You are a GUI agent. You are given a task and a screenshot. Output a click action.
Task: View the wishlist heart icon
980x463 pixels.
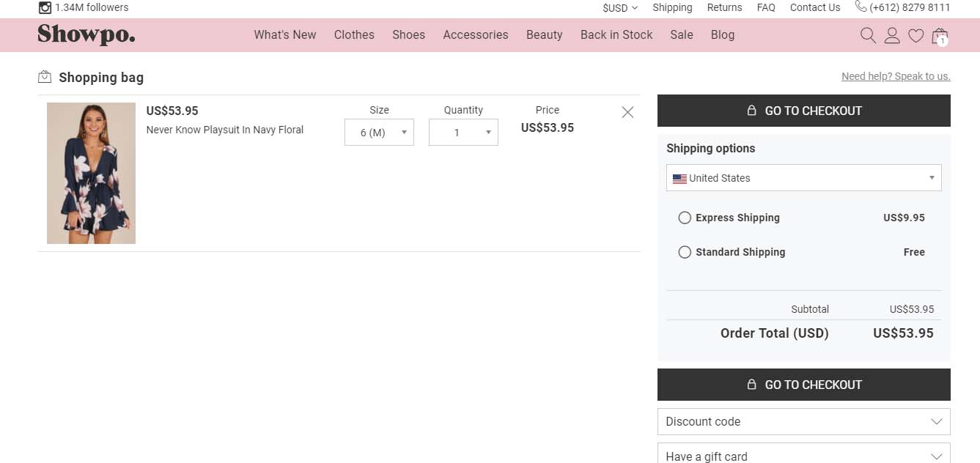point(915,34)
